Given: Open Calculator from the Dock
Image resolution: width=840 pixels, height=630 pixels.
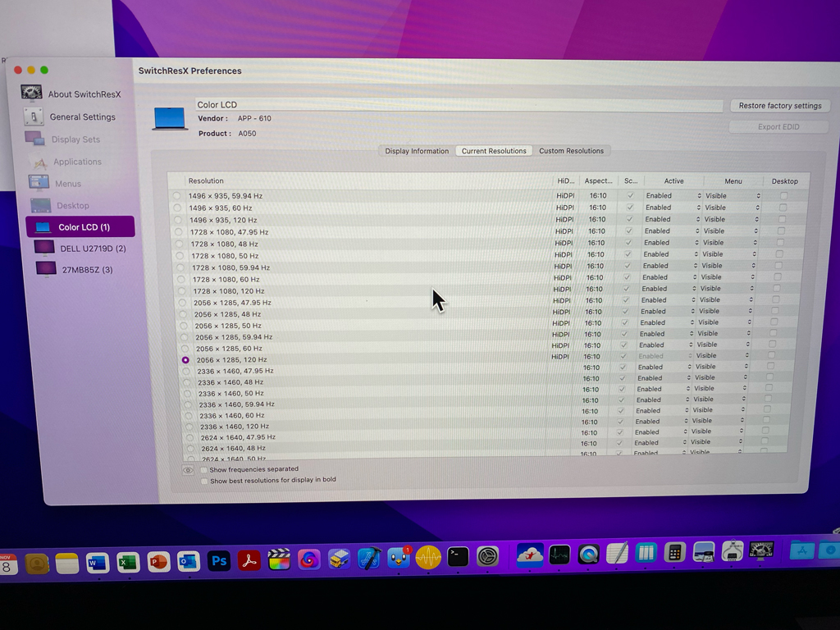Looking at the screenshot, I should (674, 552).
